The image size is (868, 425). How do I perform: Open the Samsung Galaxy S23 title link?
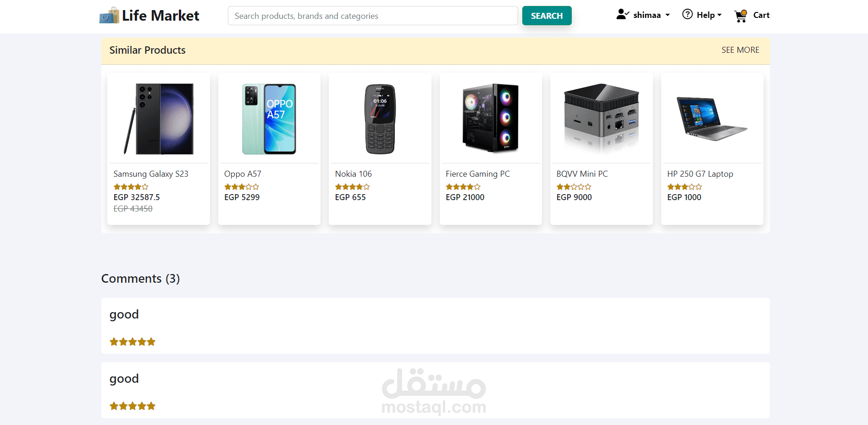pyautogui.click(x=151, y=174)
